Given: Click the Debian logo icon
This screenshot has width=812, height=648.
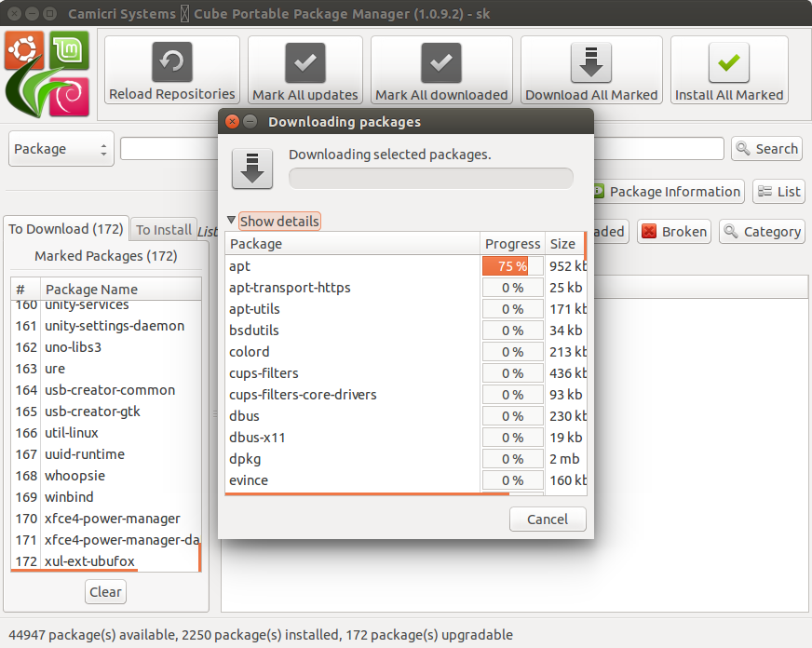Looking at the screenshot, I should [x=69, y=97].
